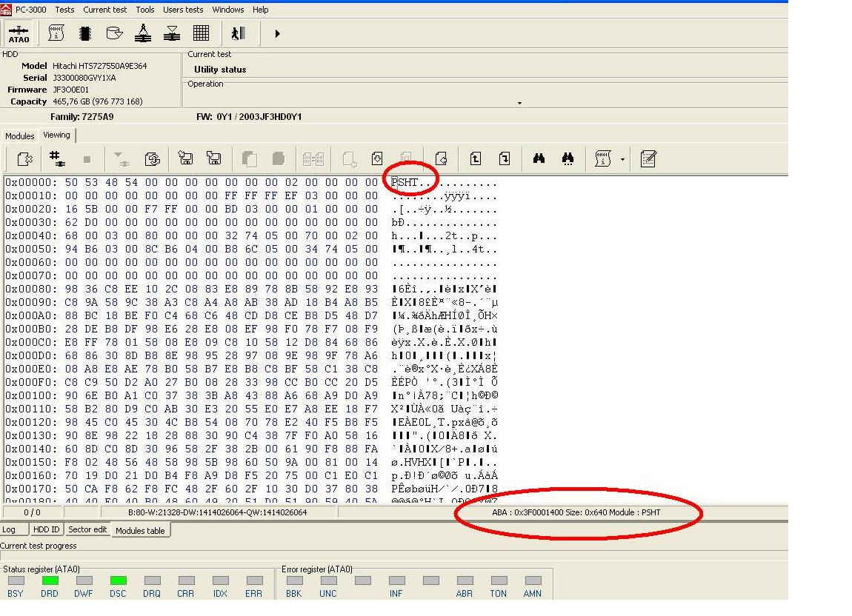
Task: Click the notepad with pencil edit icon
Action: click(649, 158)
